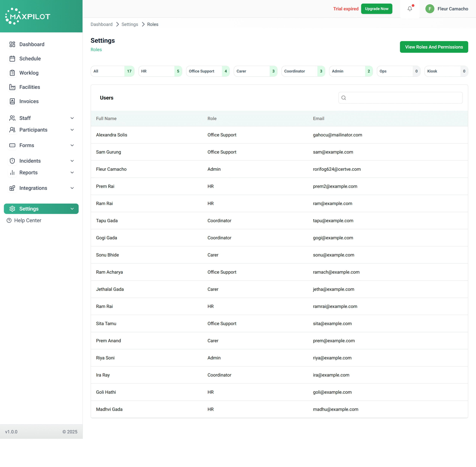The width and height of the screenshot is (476, 467).
Task: Expand the Reports menu chevron
Action: tap(72, 172)
